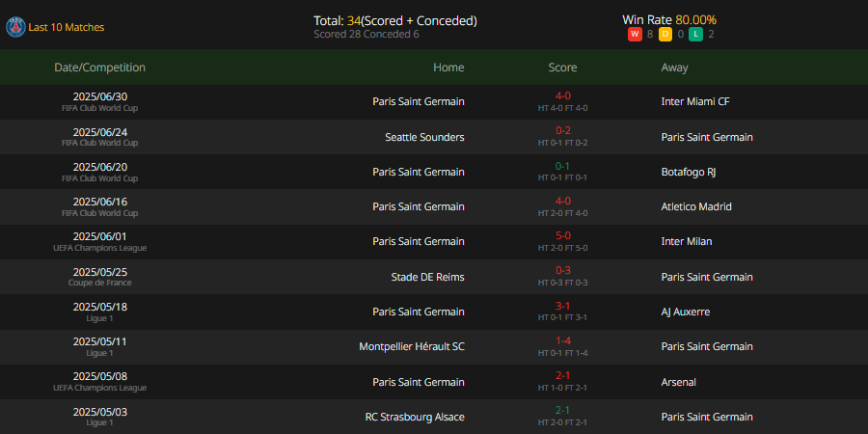The height and width of the screenshot is (434, 868).
Task: Open the Stade DE Reims team link
Action: (427, 277)
